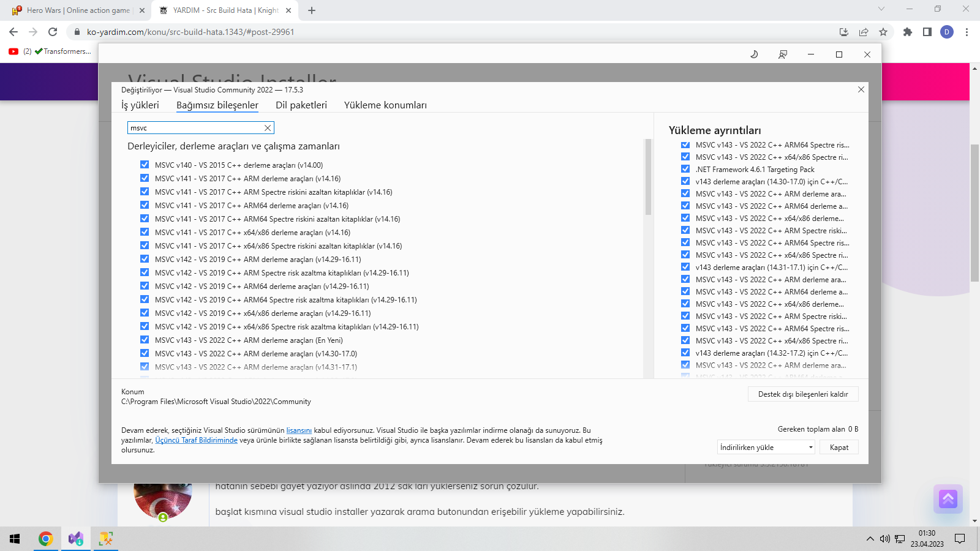Click the feedback icon in installer title bar
Image resolution: width=980 pixels, height=551 pixels.
pos(783,54)
